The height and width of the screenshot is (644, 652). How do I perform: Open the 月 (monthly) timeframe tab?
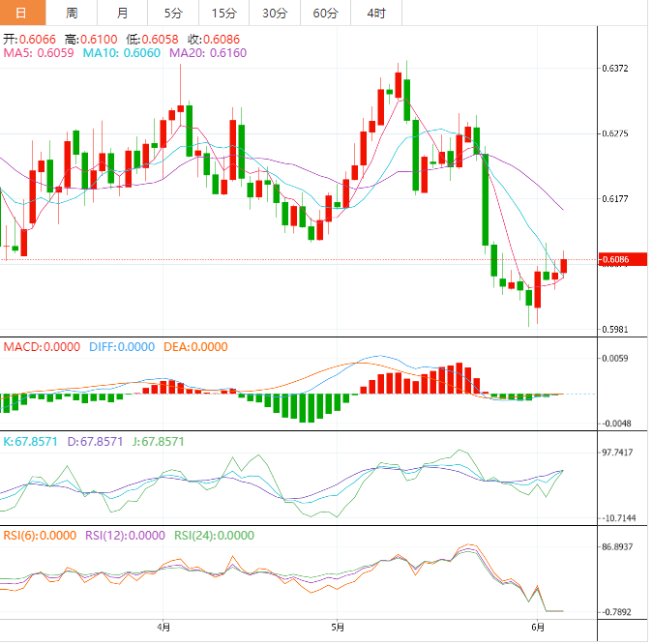click(121, 13)
